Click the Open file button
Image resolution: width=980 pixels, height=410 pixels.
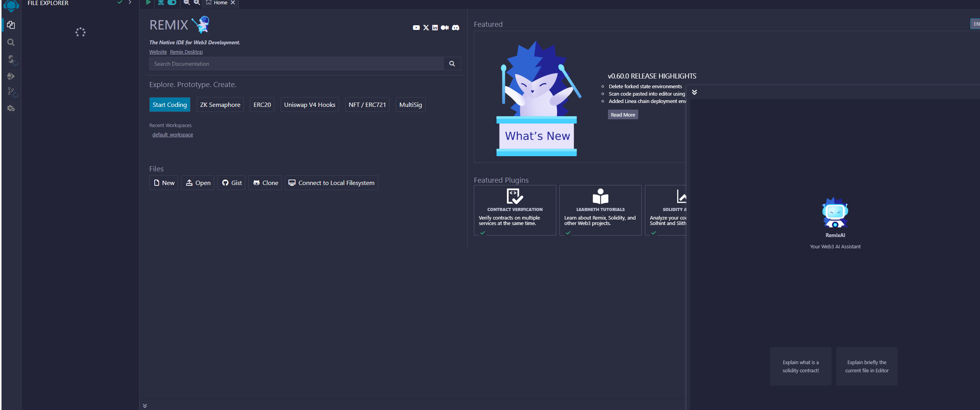coord(198,183)
